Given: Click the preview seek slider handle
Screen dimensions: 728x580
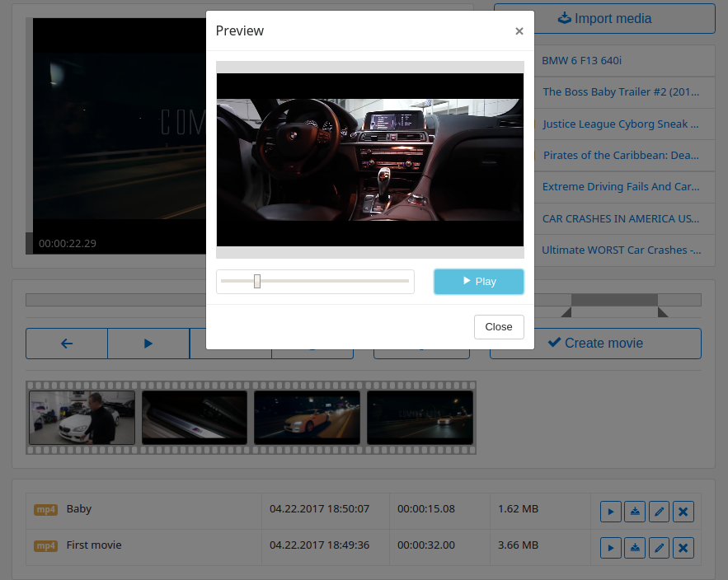Looking at the screenshot, I should [257, 282].
